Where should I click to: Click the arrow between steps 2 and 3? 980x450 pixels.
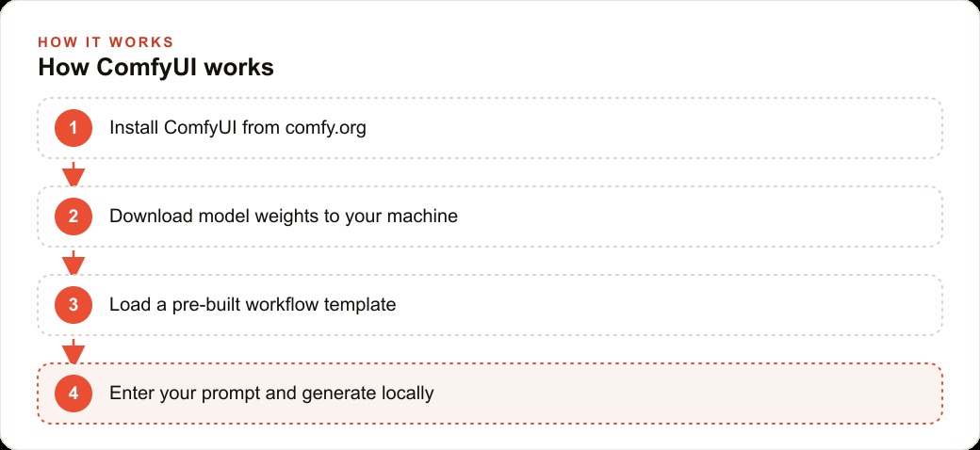coord(73,263)
